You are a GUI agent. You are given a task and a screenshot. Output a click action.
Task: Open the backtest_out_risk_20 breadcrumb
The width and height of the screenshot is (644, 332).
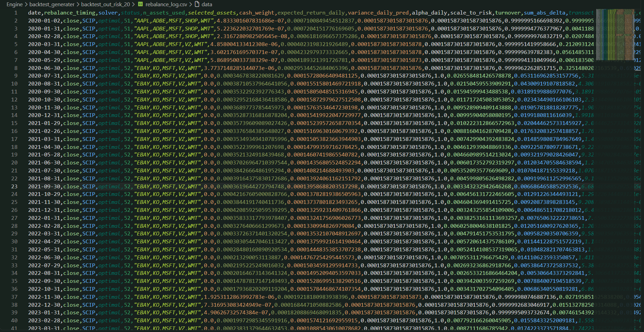(x=106, y=4)
